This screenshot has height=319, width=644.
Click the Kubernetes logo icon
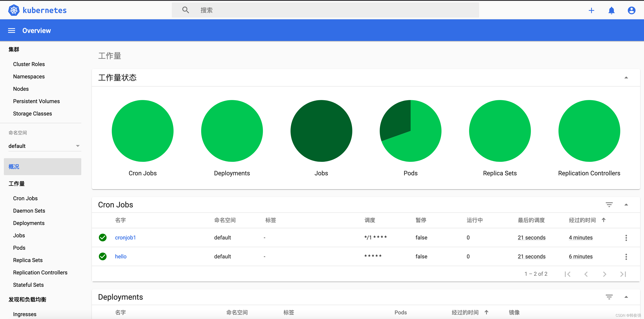14,10
